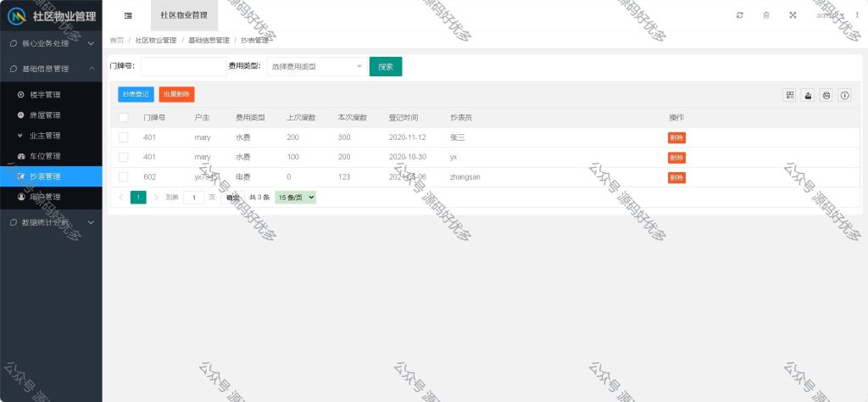This screenshot has height=402, width=868.
Task: Open the 选择费用类型 dropdown
Action: tap(317, 66)
